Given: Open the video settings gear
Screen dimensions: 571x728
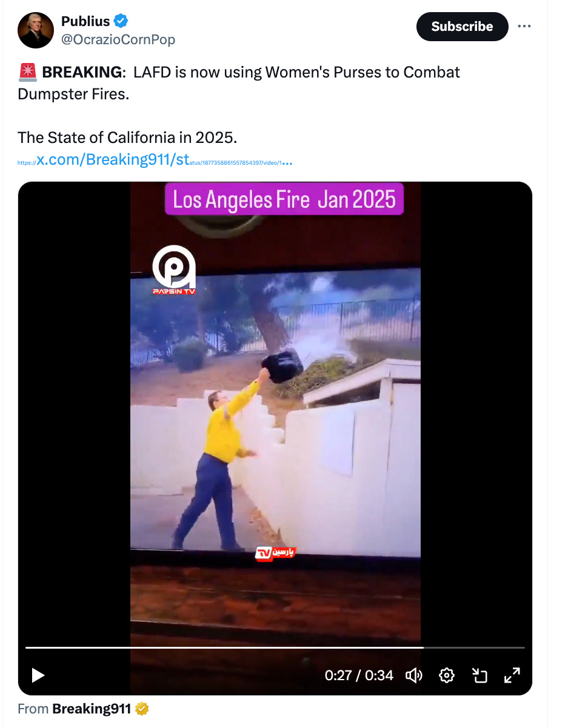Looking at the screenshot, I should pyautogui.click(x=447, y=675).
